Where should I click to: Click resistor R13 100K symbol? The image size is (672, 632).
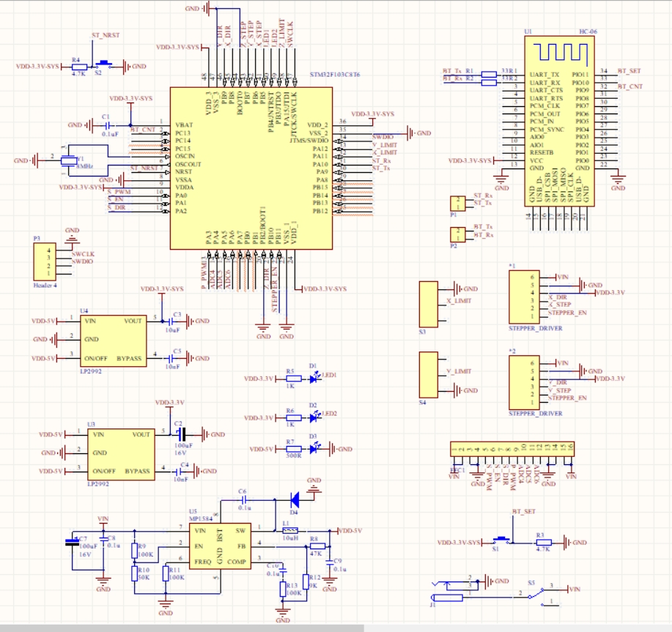(x=283, y=589)
